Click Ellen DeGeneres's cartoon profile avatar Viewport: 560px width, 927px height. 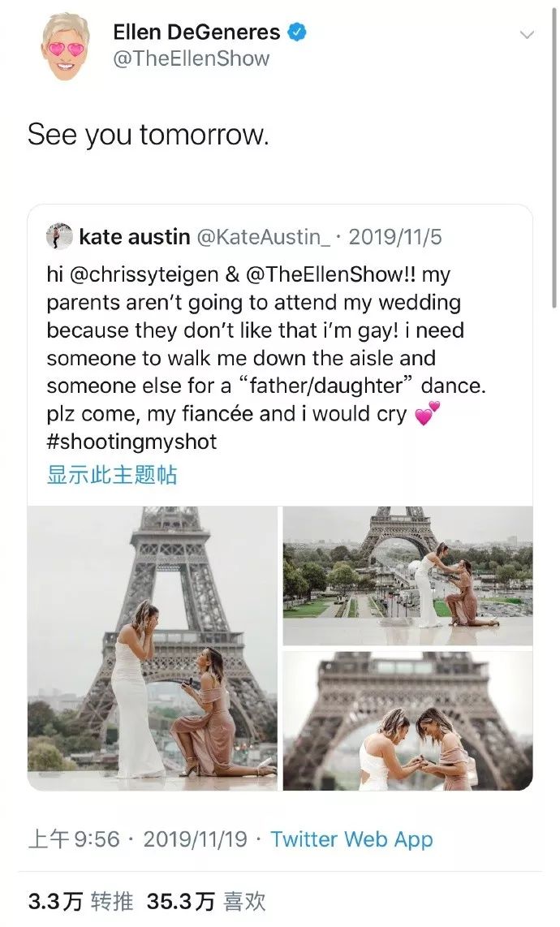(67, 45)
